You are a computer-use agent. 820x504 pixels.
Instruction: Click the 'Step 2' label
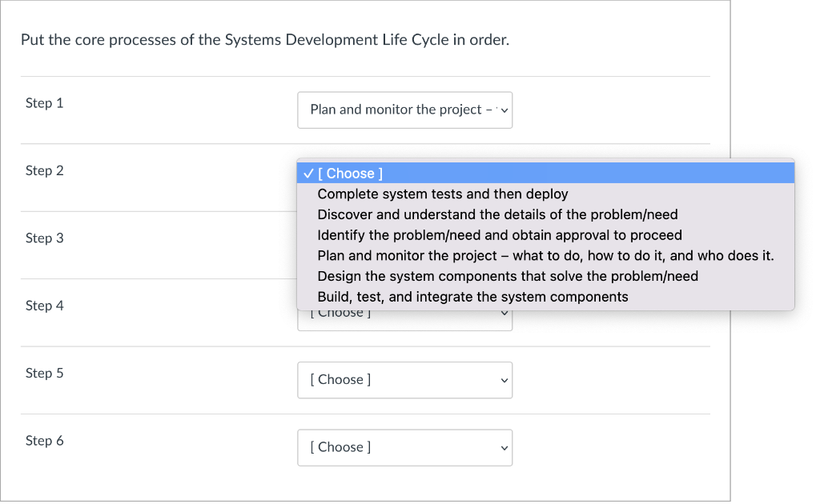pyautogui.click(x=45, y=170)
